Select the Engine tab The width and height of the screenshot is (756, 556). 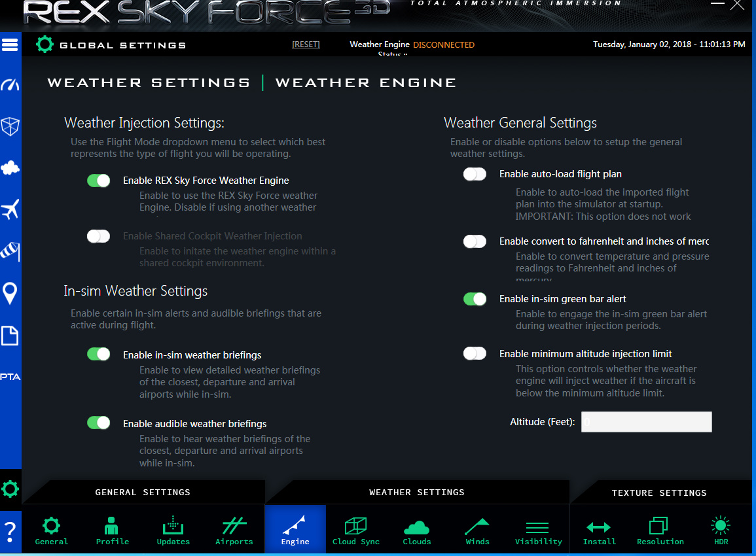click(295, 529)
